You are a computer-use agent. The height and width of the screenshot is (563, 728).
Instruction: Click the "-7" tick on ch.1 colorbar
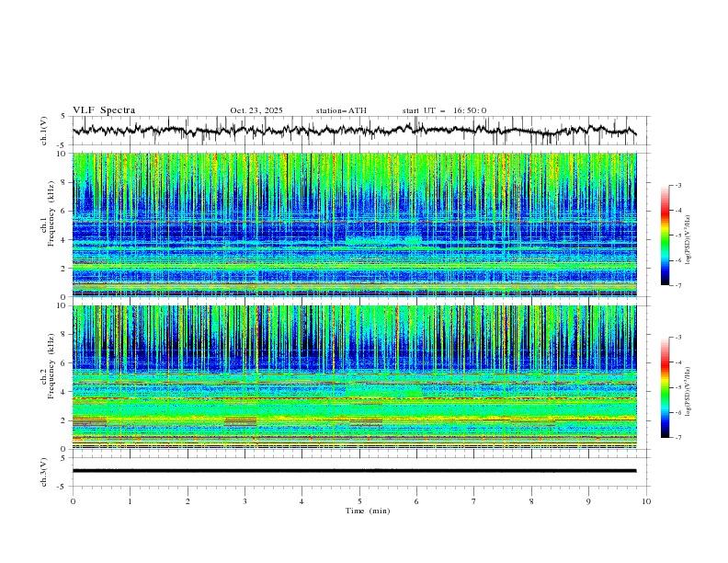click(x=677, y=285)
